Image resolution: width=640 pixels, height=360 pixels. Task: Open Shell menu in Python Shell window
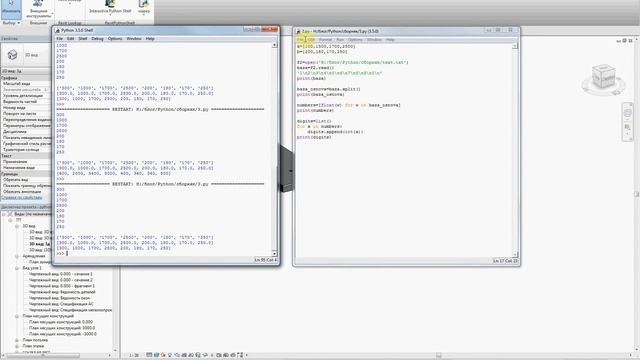coord(83,39)
